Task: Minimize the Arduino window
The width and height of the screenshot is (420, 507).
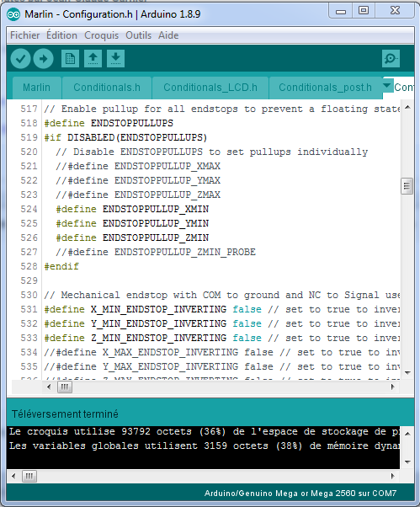Action: (341, 11)
